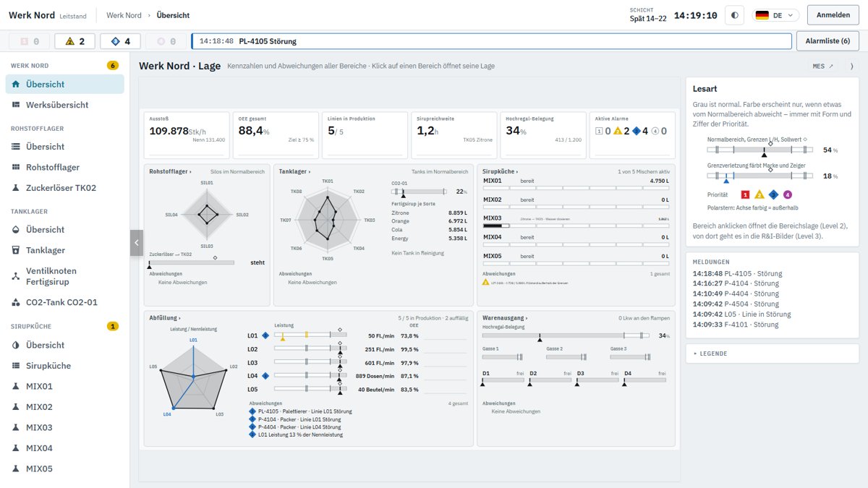
Task: Open the Tanklager card heading link
Action: (294, 171)
